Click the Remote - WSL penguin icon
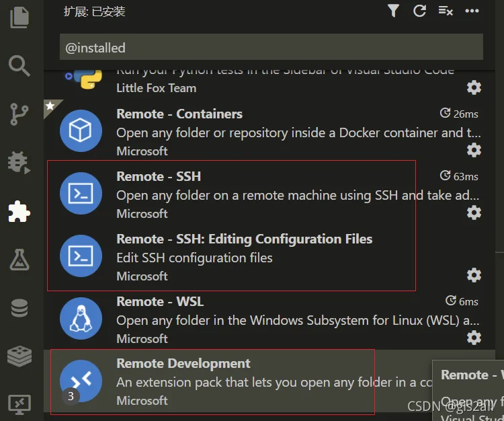 click(81, 318)
